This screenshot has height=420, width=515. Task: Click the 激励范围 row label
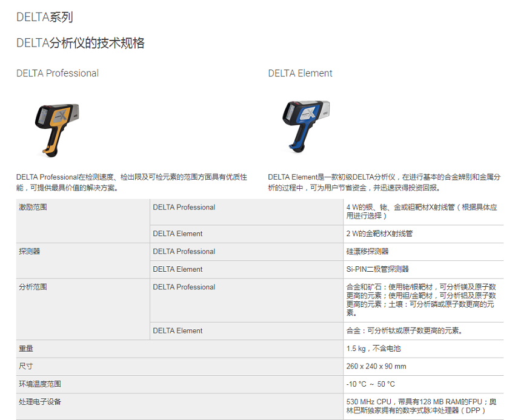[x=33, y=208]
